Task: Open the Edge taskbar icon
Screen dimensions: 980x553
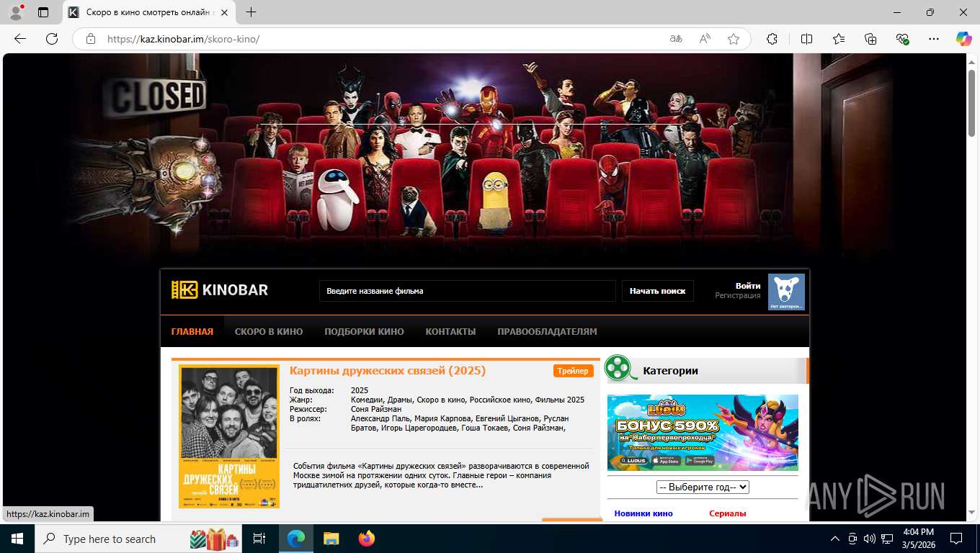Action: pyautogui.click(x=296, y=539)
